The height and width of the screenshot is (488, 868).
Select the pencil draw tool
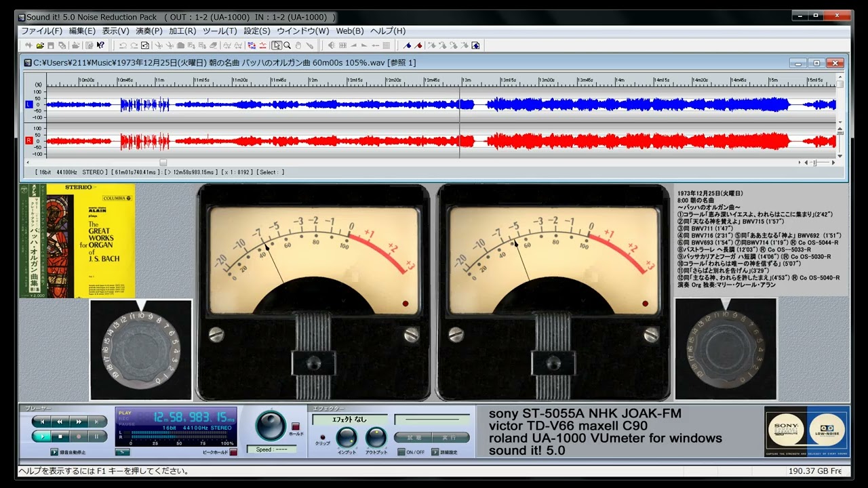pos(310,45)
